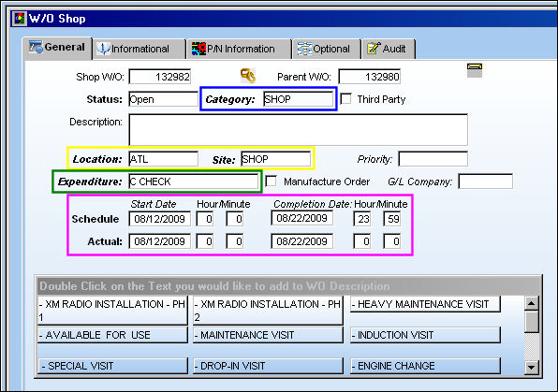Click the Actual Start Date field

pos(159,241)
